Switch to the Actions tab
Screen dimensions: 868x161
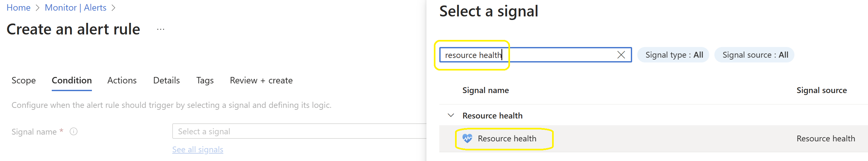tap(122, 80)
